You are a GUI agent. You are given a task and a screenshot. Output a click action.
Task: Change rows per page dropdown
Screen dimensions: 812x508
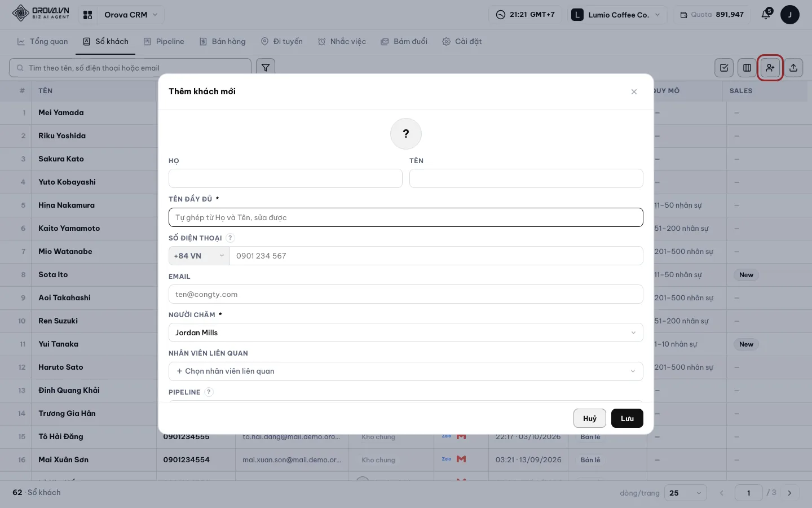[x=685, y=493]
